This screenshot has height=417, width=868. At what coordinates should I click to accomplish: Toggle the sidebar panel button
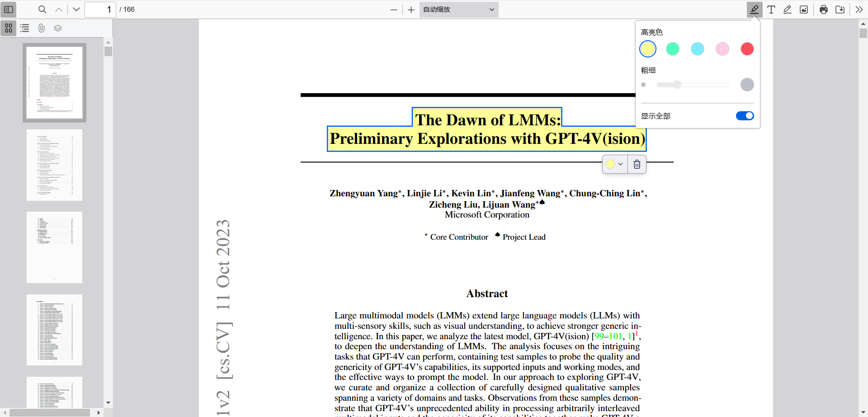point(9,9)
